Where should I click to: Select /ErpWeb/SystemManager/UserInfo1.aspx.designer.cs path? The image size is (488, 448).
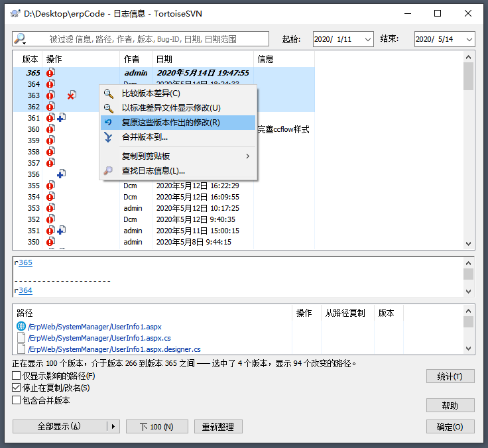[114, 349]
